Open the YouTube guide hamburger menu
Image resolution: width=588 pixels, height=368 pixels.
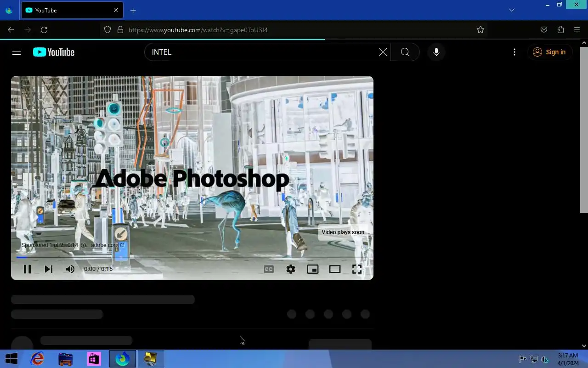[x=17, y=52]
